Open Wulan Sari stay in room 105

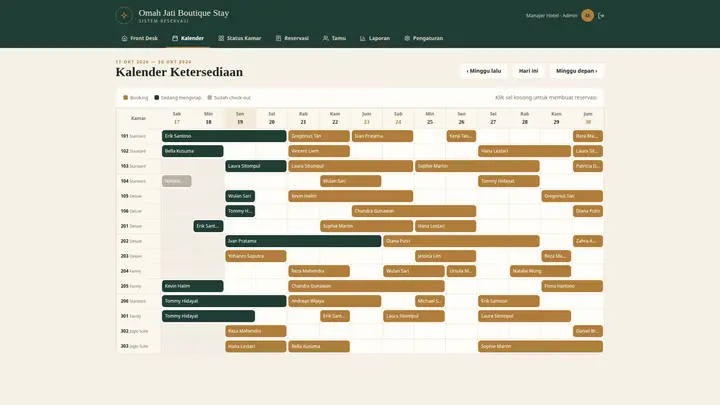[x=240, y=196]
